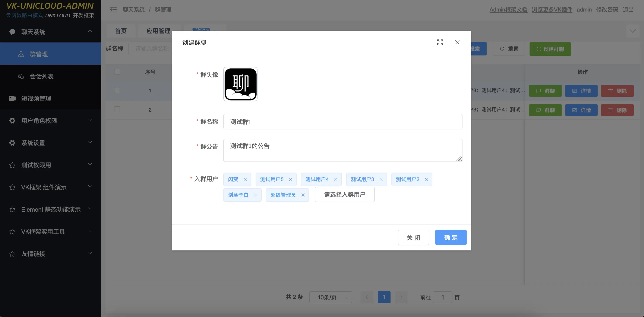This screenshot has height=317, width=644.
Task: Open the 10条/页 page size dropdown
Action: [331, 297]
